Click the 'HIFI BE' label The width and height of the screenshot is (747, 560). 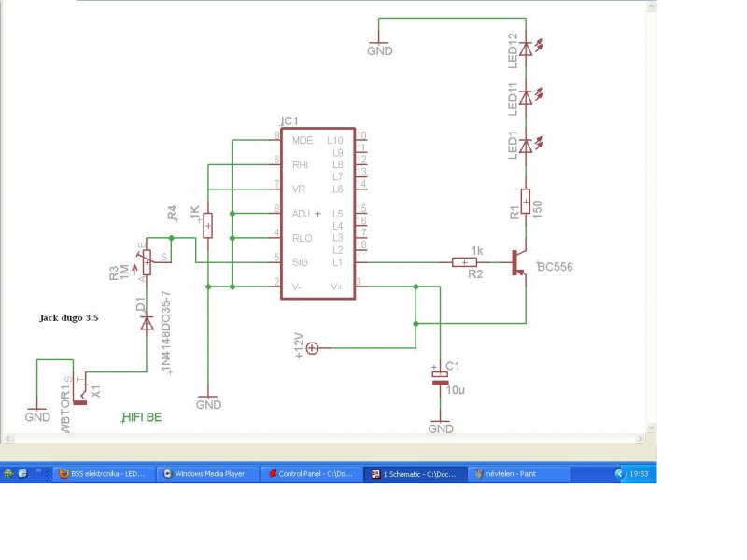tap(142, 417)
